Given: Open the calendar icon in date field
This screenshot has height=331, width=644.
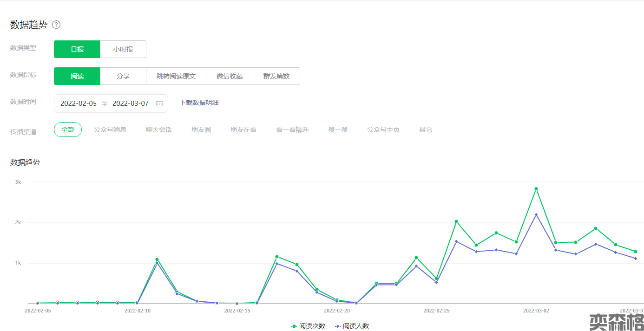Looking at the screenshot, I should (159, 104).
